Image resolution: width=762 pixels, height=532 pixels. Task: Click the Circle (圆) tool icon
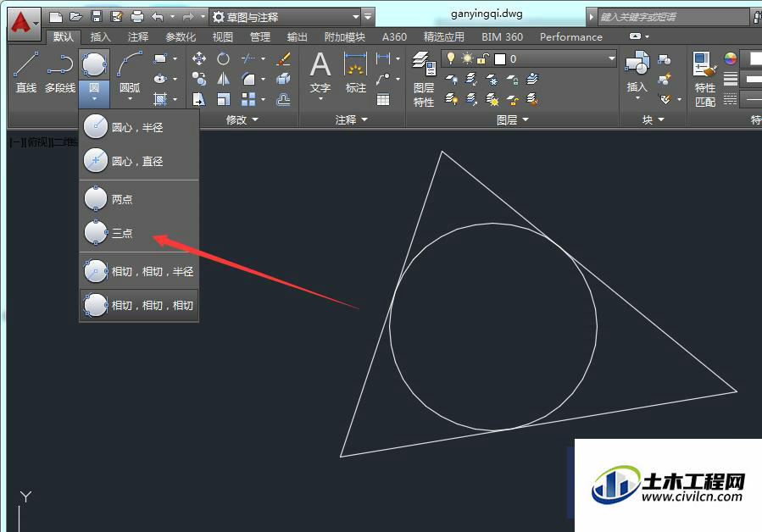94,64
